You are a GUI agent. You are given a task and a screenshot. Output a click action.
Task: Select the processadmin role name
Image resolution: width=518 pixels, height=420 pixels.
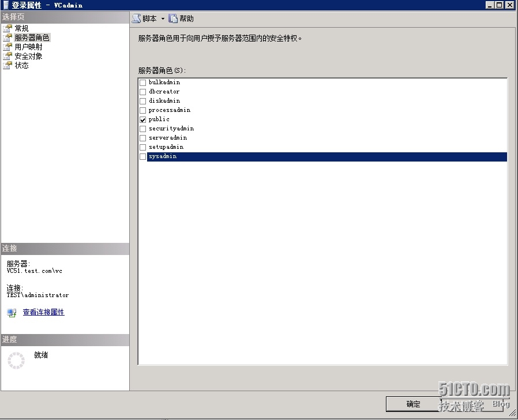(170, 110)
